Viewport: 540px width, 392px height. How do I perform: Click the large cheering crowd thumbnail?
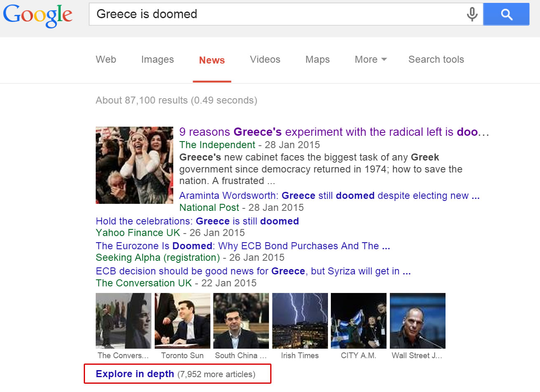click(134, 165)
